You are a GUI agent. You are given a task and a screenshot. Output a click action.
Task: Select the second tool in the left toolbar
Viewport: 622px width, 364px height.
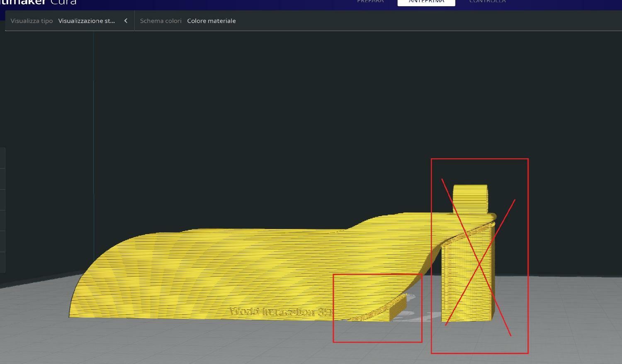click(x=2, y=178)
